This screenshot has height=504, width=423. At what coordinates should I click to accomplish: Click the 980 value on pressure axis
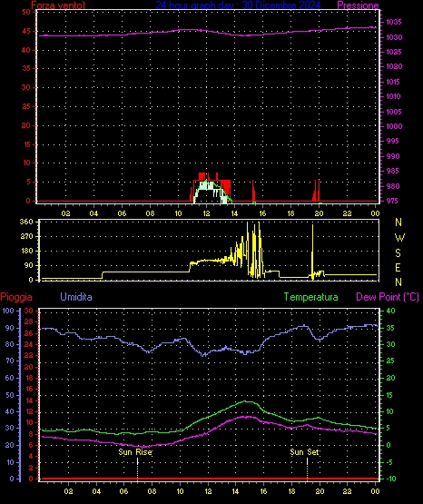393,186
